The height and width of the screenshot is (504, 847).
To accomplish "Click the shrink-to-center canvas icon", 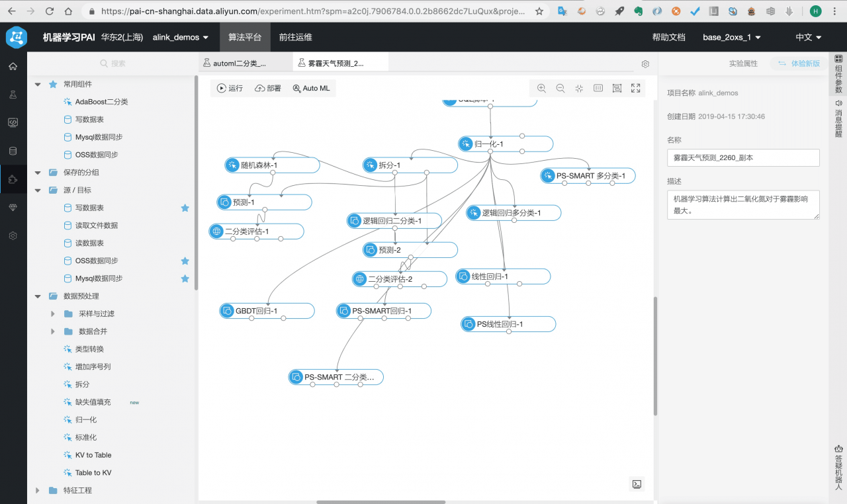I will 579,88.
